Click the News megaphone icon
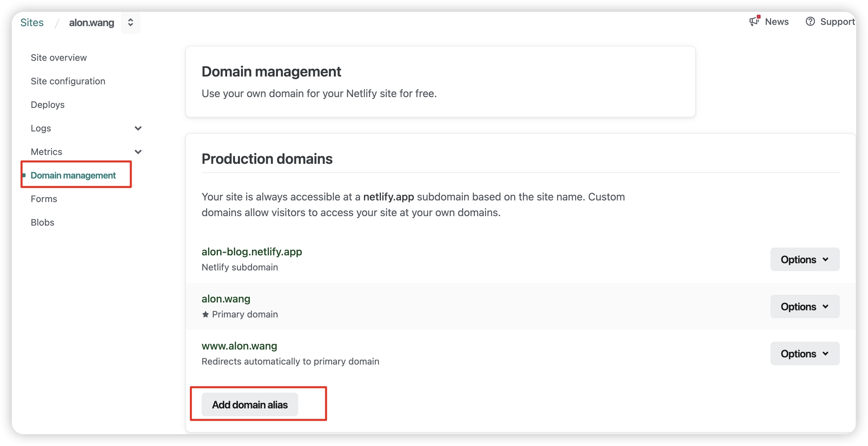This screenshot has width=868, height=446. (754, 22)
